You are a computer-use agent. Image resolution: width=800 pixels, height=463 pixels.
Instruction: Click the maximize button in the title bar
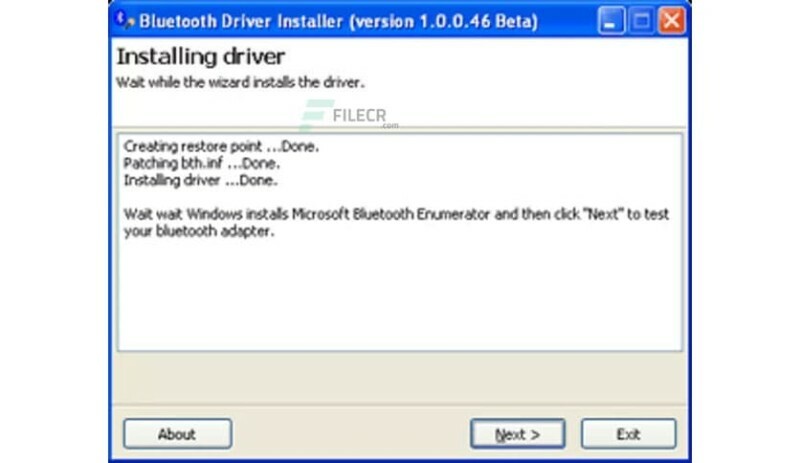643,20
